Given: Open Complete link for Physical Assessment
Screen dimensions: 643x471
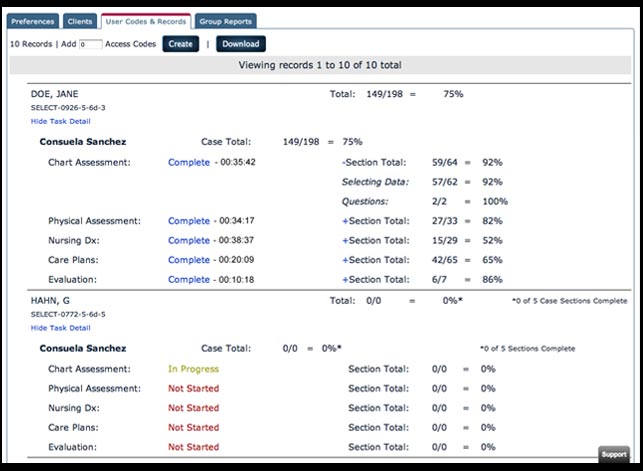Looking at the screenshot, I should 188,221.
